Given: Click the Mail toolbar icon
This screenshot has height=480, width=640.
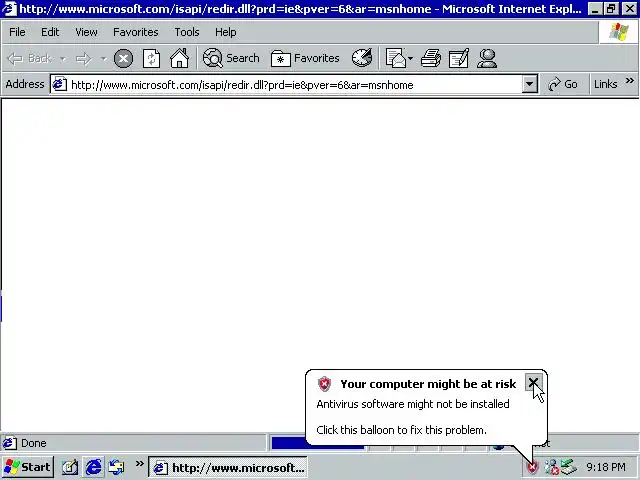Looking at the screenshot, I should (396, 58).
